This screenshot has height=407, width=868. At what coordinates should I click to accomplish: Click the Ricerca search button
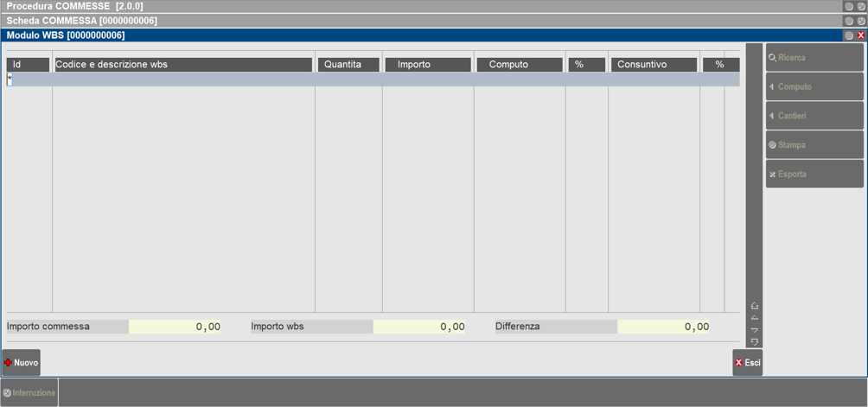pos(814,58)
